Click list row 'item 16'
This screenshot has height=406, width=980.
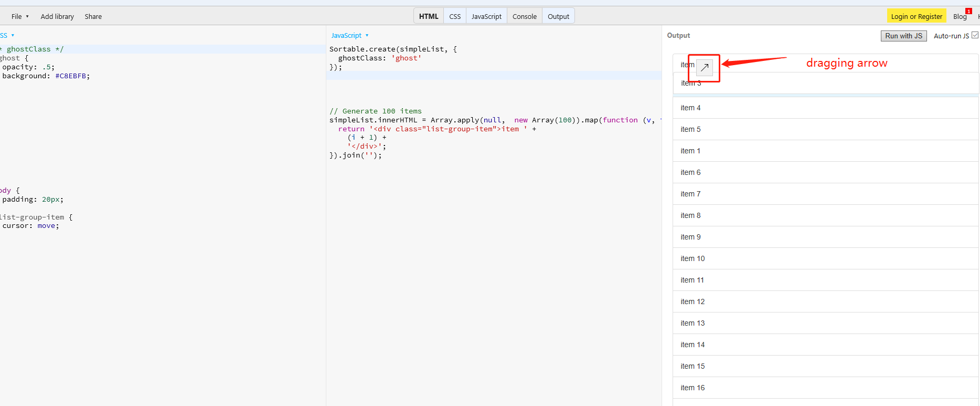point(826,388)
